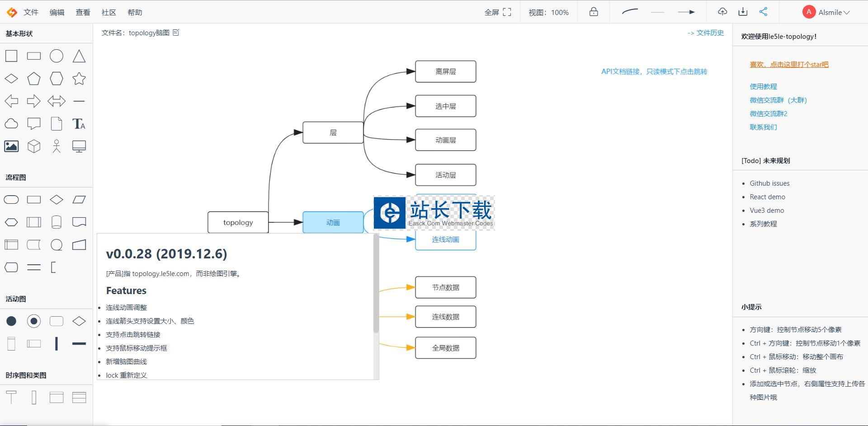The image size is (868, 426).
Task: Open the 文件 menu
Action: pos(31,12)
